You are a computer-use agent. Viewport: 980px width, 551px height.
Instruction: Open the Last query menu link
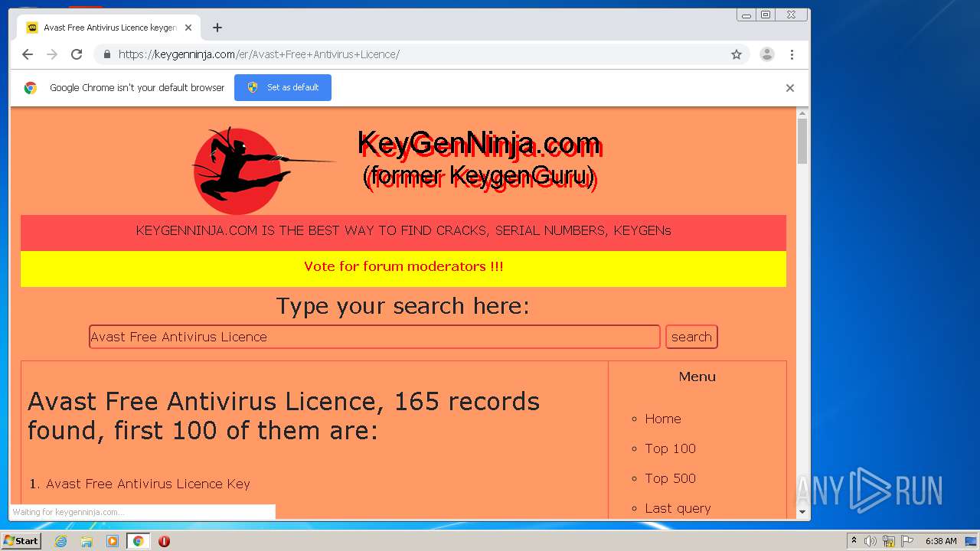click(x=678, y=508)
